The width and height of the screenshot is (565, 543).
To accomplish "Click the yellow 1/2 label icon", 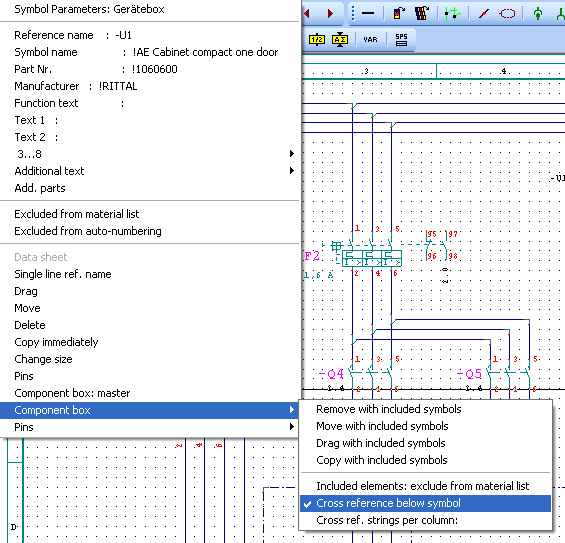I will tap(317, 39).
